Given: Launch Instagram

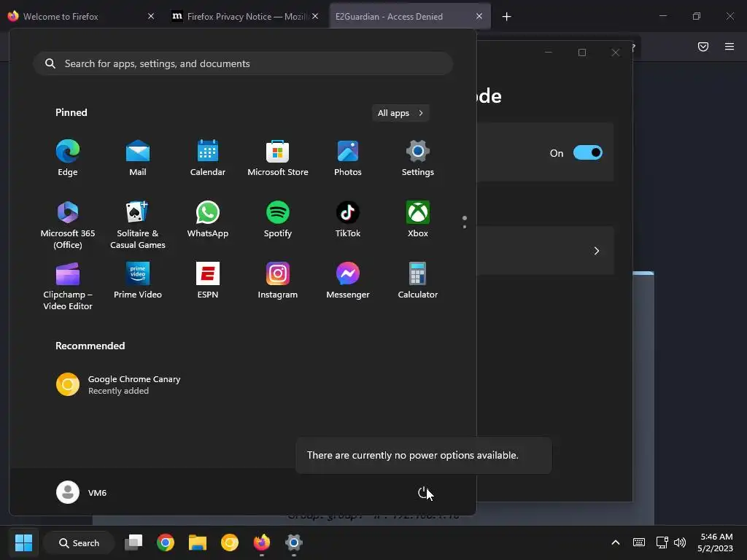Looking at the screenshot, I should 278,281.
